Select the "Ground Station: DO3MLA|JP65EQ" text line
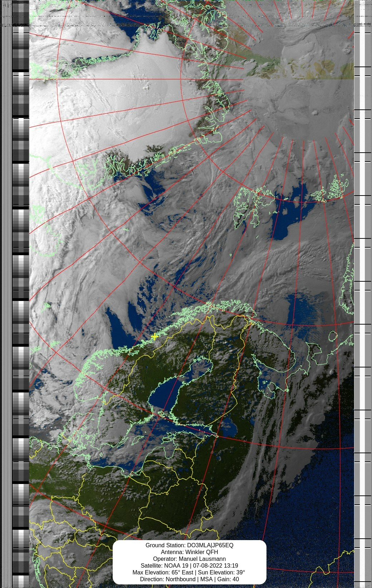Image resolution: width=372 pixels, height=588 pixels. 189,545
